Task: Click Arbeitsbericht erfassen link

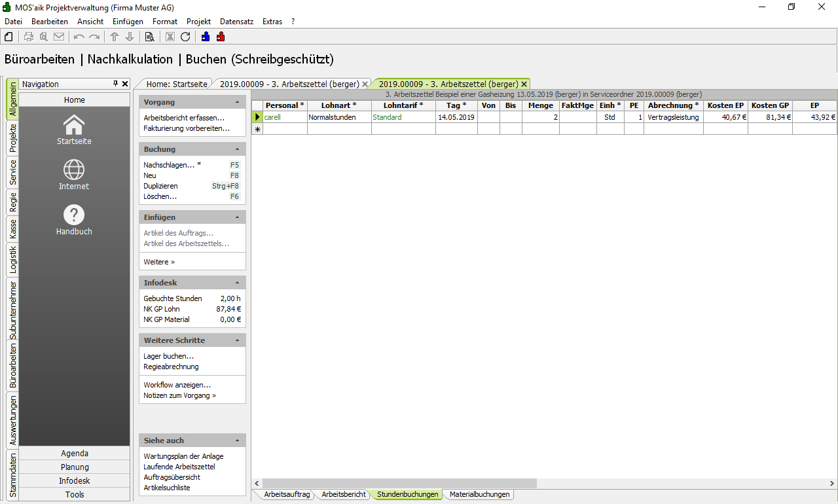Action: click(184, 118)
